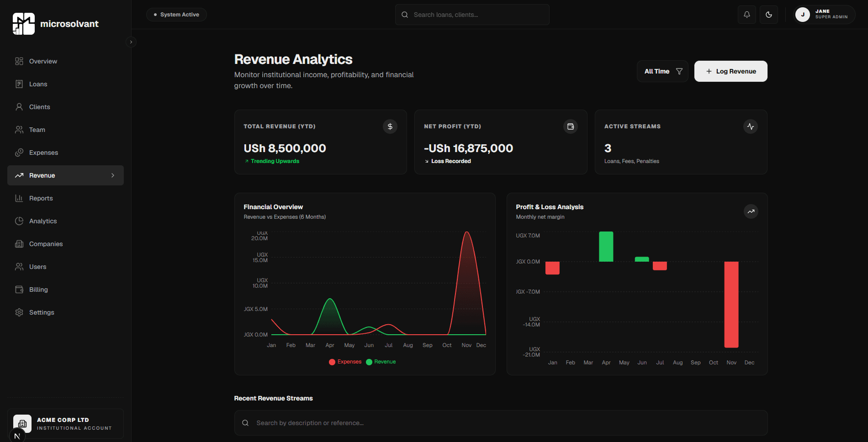Click the dollar icon on Total Revenue card
Image resolution: width=868 pixels, height=442 pixels.
pos(390,126)
